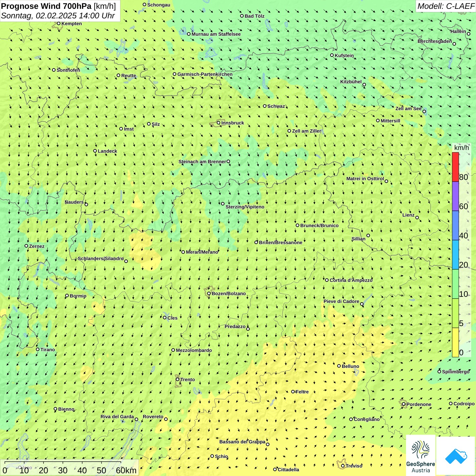
Task: Click the Pordenone city label
Action: coord(419,404)
